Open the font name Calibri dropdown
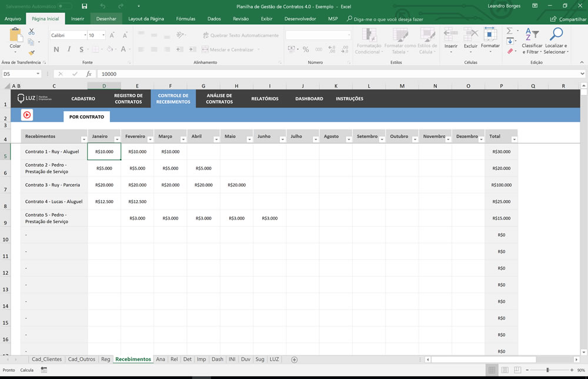 (85, 35)
